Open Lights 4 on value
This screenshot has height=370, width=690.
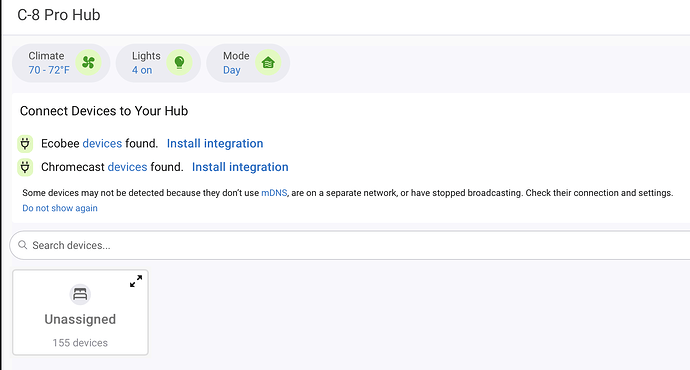[142, 70]
